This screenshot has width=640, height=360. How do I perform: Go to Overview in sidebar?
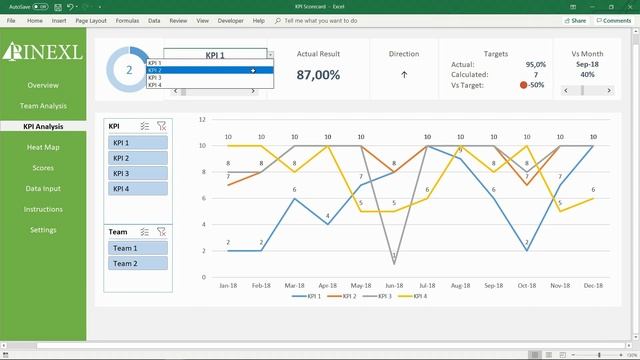tap(43, 85)
